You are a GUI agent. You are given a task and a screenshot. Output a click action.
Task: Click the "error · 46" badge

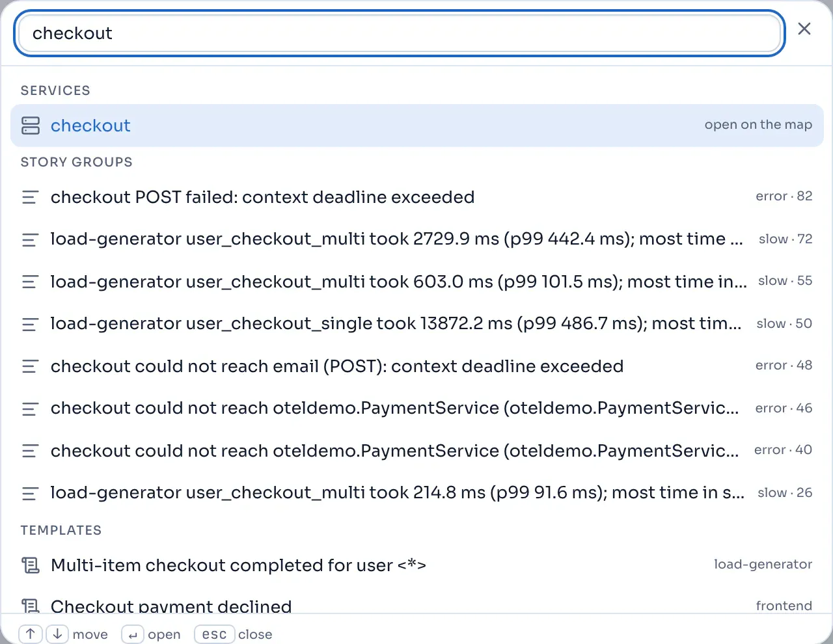[784, 409]
